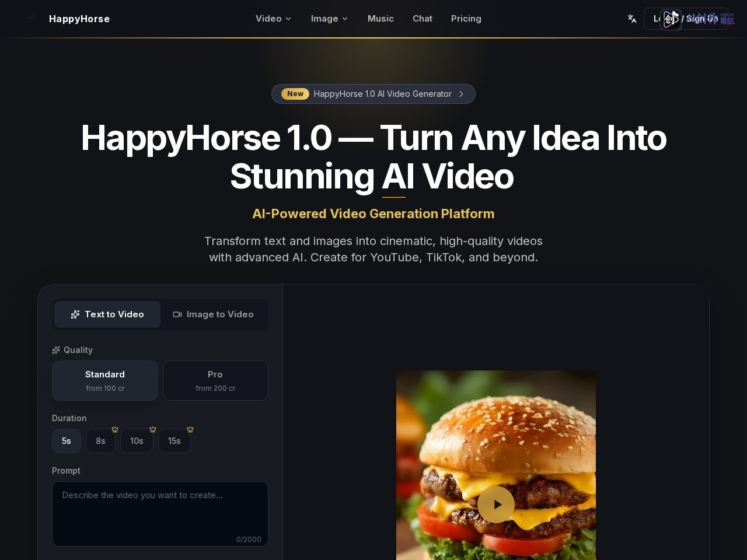Click the crown icon above 15s

coord(190,429)
